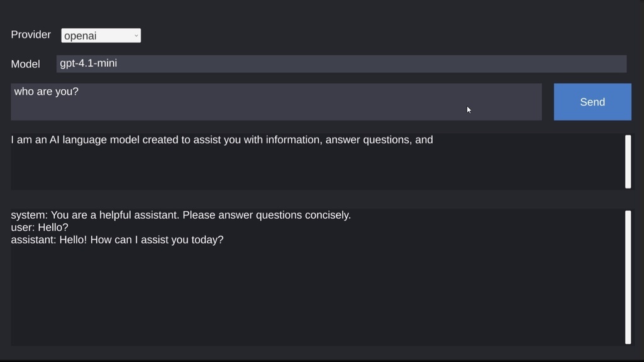Click the Send button
This screenshot has height=362, width=644.
pos(592,102)
